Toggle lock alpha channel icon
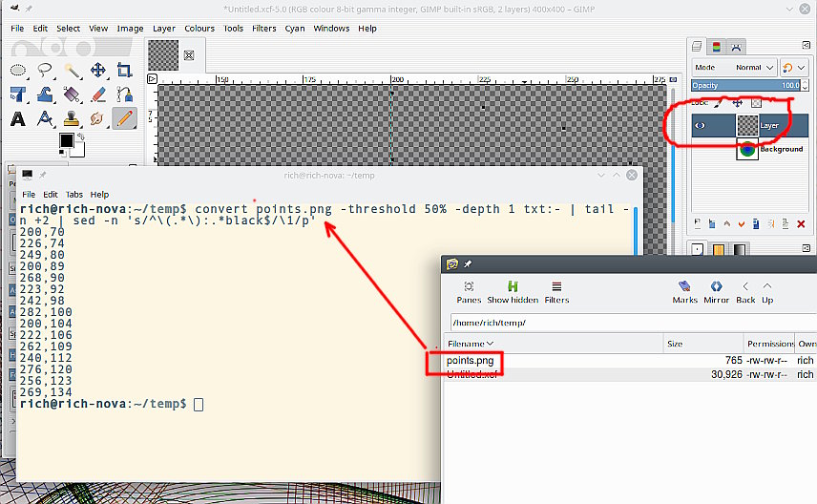This screenshot has width=817, height=504. [756, 103]
